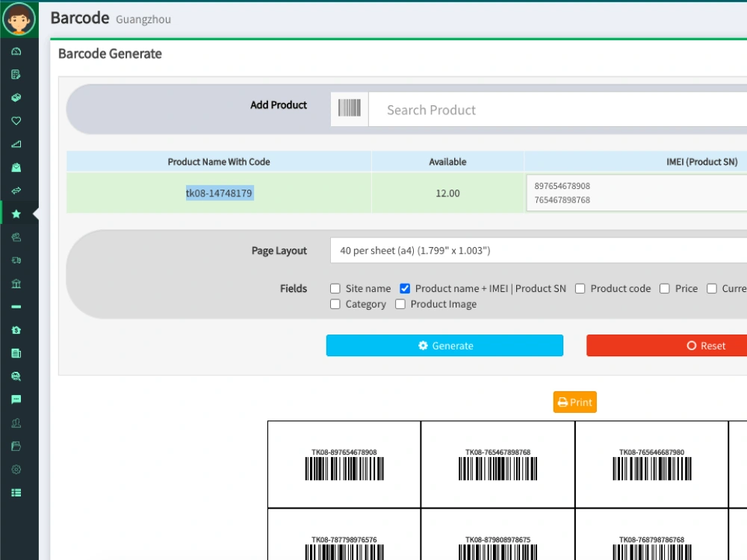Select product name tk08-14748179

[219, 193]
